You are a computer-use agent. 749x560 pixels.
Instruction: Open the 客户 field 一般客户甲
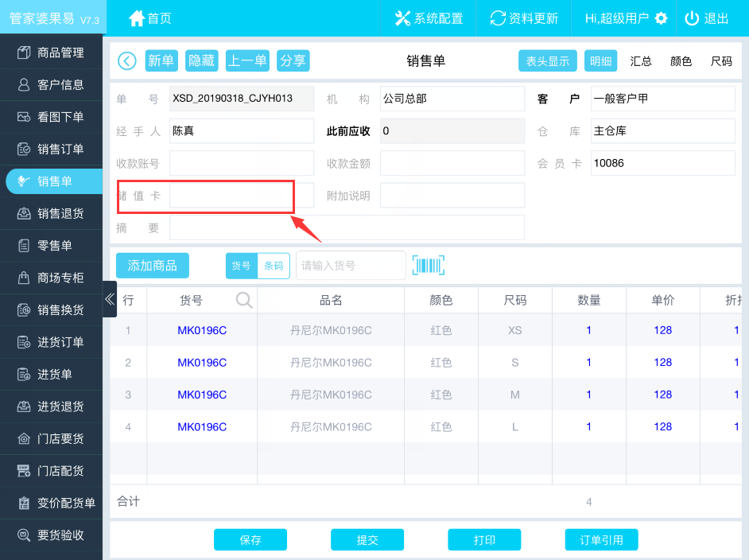[x=663, y=99]
